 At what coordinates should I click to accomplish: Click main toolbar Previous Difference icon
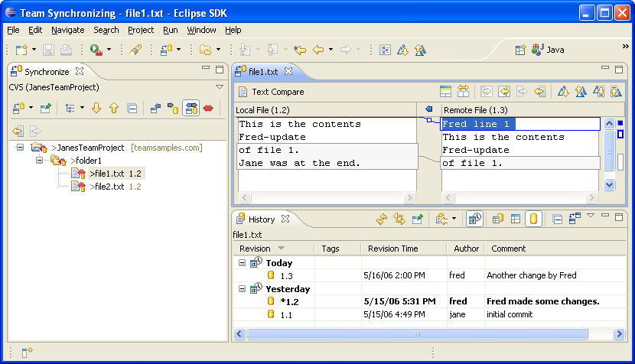420,50
